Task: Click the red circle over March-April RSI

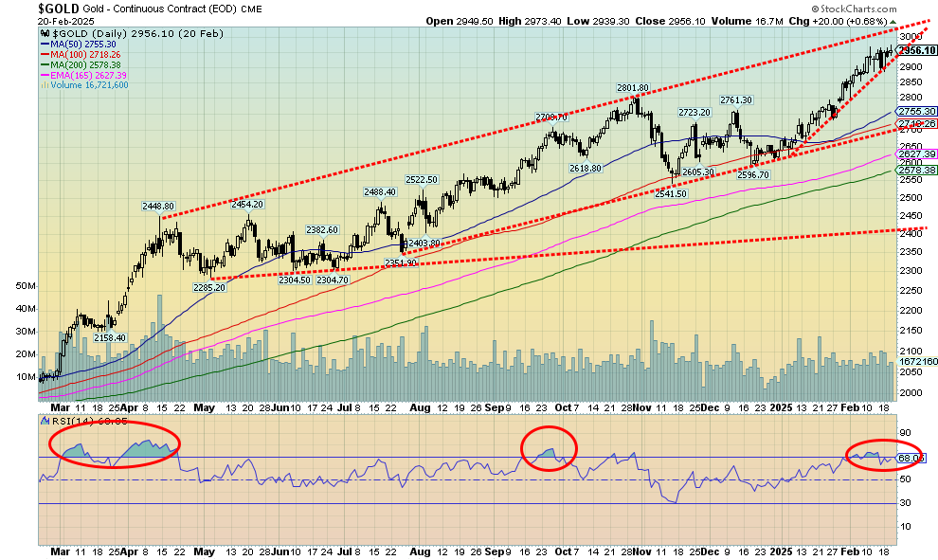Action: click(x=114, y=443)
